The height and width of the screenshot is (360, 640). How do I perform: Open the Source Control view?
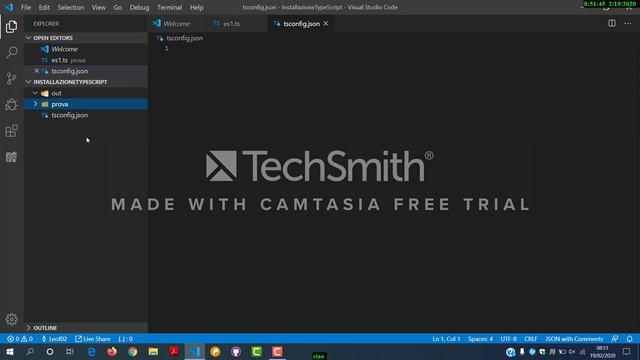11,78
